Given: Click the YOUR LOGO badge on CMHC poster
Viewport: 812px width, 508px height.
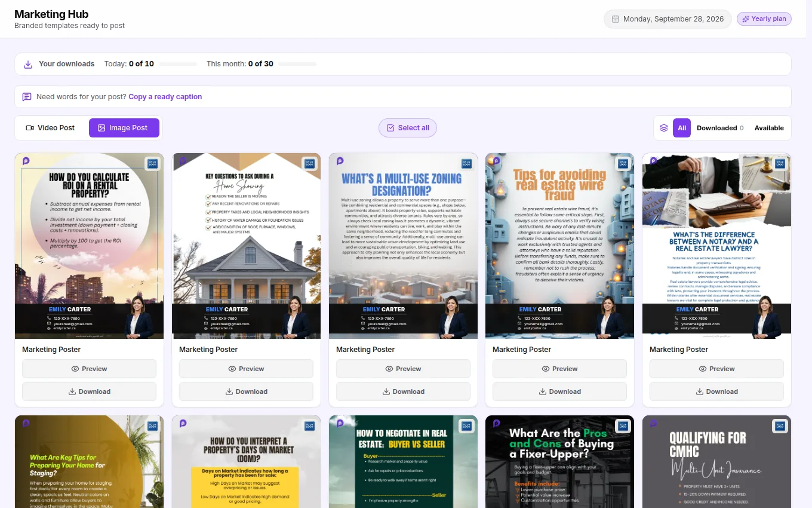Looking at the screenshot, I should coord(780,426).
